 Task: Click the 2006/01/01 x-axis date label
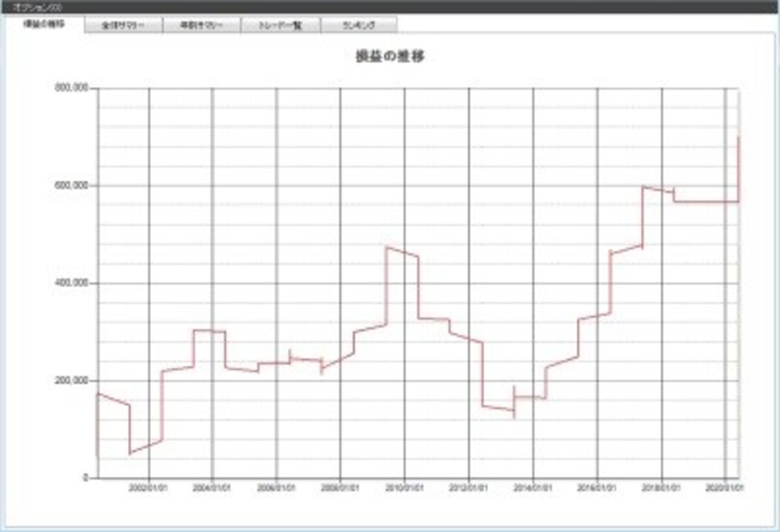(x=277, y=487)
